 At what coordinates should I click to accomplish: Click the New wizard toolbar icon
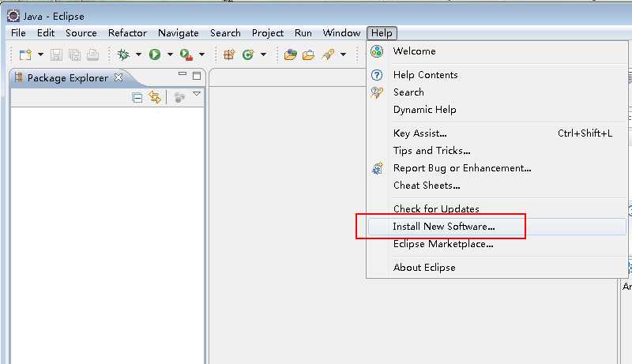pos(25,54)
